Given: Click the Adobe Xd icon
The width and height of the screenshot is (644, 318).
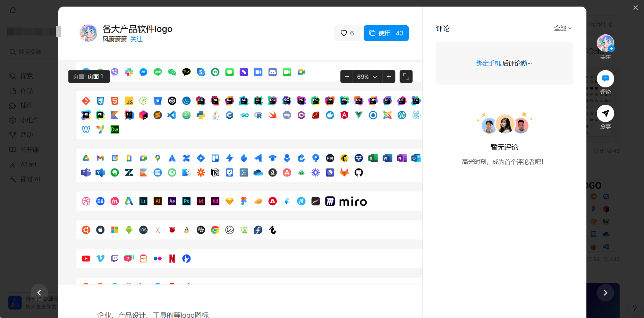Looking at the screenshot, I should (x=215, y=201).
